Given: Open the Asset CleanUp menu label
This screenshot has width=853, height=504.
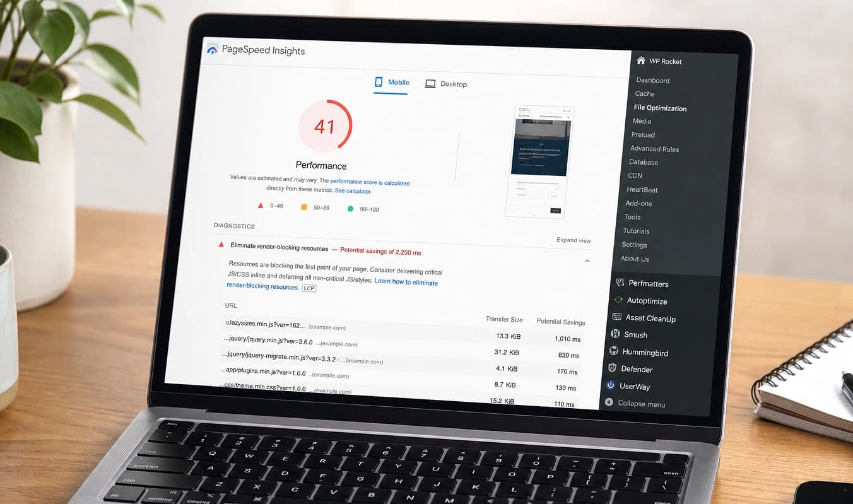Looking at the screenshot, I should coord(650,319).
